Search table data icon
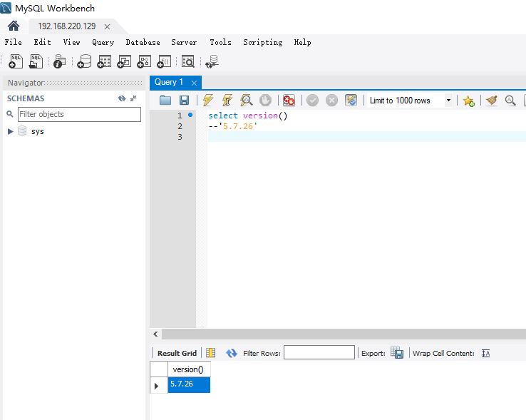 pos(188,61)
